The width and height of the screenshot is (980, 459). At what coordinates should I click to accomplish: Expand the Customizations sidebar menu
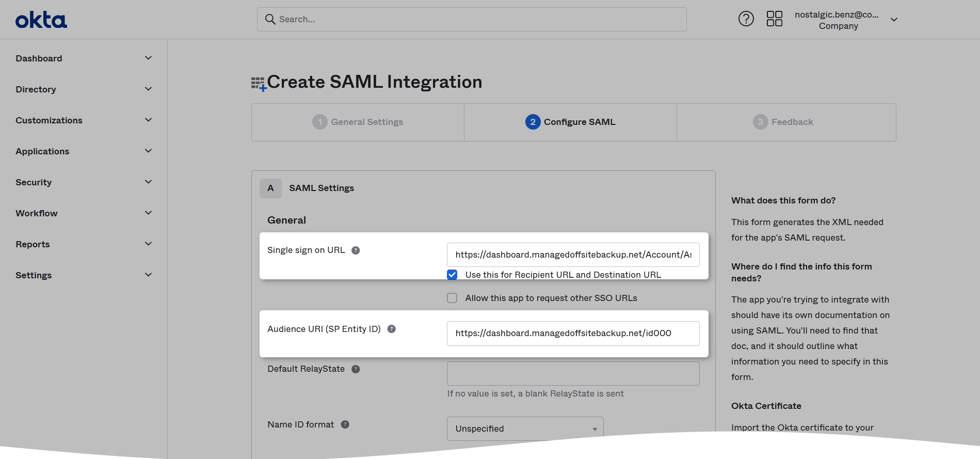(148, 120)
